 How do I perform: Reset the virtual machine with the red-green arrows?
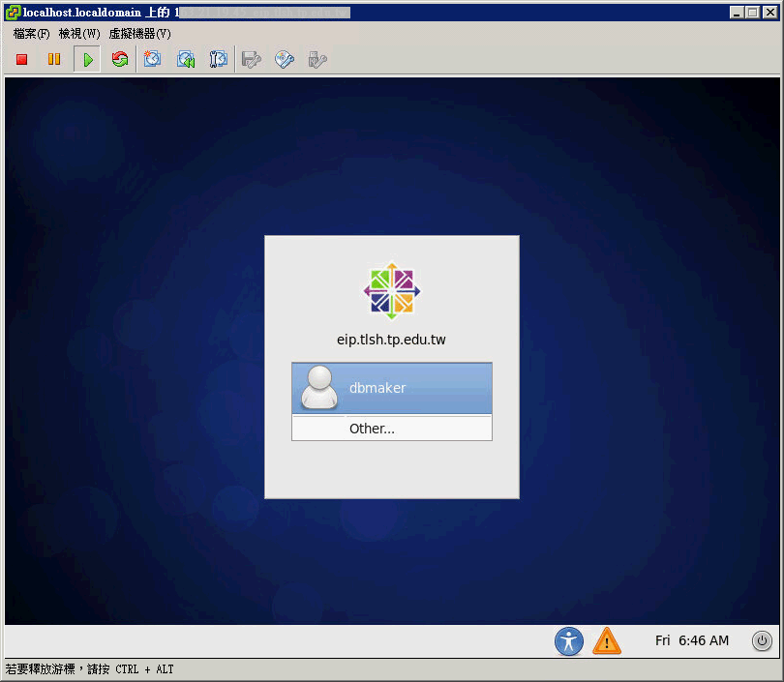[120, 59]
